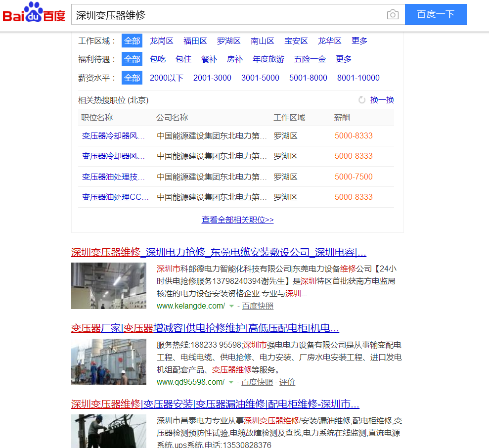Screen dimensions: 489x448
Task: Open result 深圳变压器维修|变压器安装 title
Action: point(215,404)
